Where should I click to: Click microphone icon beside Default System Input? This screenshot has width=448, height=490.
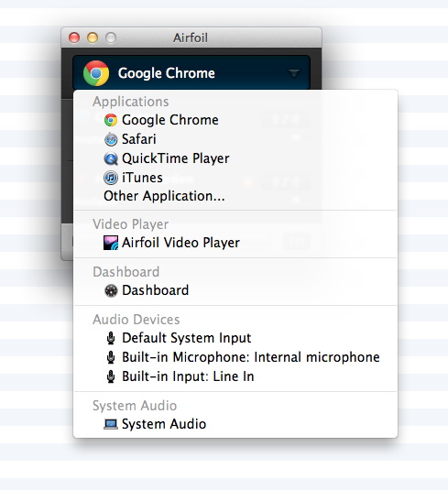111,338
